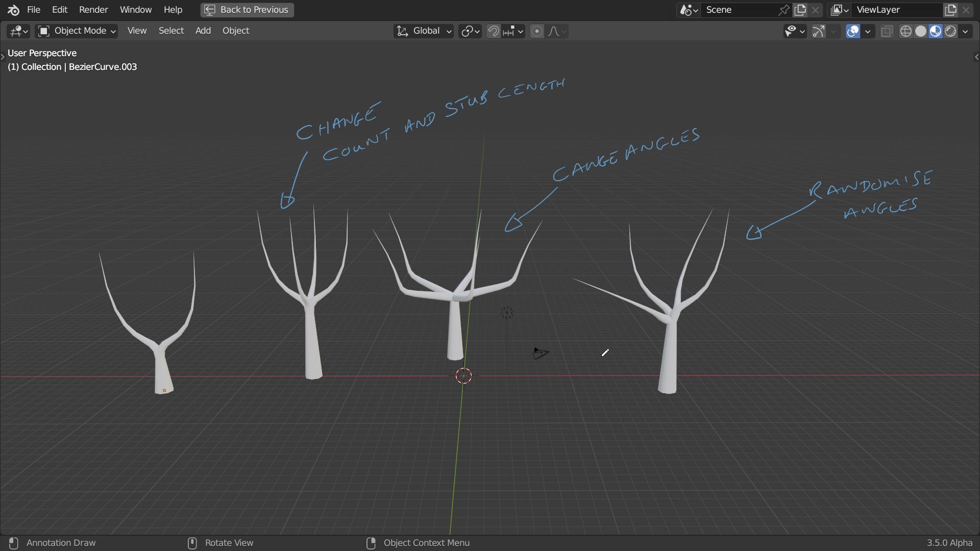The height and width of the screenshot is (551, 980).
Task: Remove the view layer with its X
Action: click(966, 10)
